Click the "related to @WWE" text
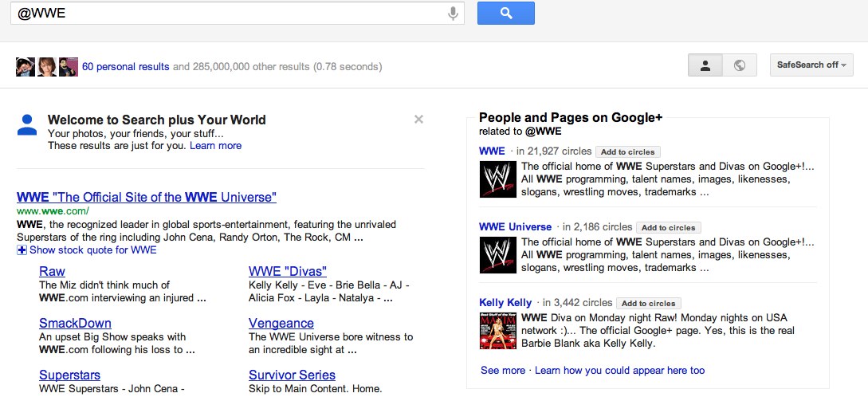Image resolution: width=868 pixels, height=397 pixels. [520, 132]
